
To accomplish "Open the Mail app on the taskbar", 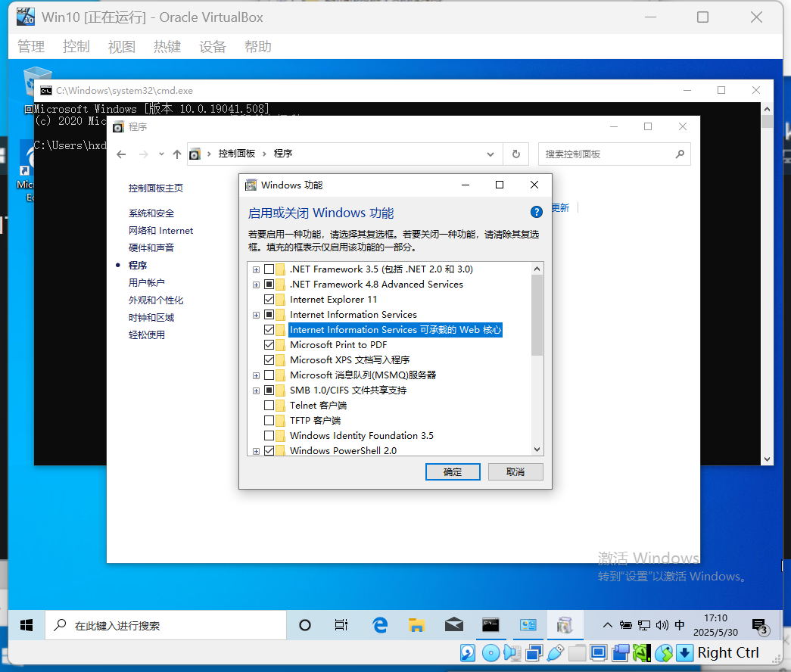I will 454,625.
